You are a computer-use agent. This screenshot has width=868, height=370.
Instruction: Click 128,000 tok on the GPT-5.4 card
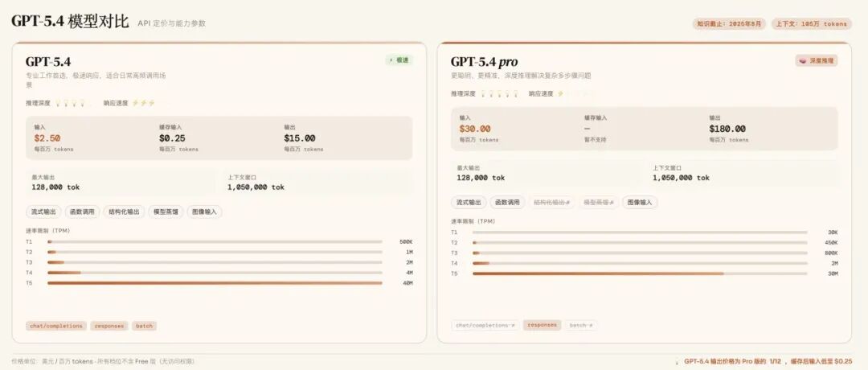[56, 187]
